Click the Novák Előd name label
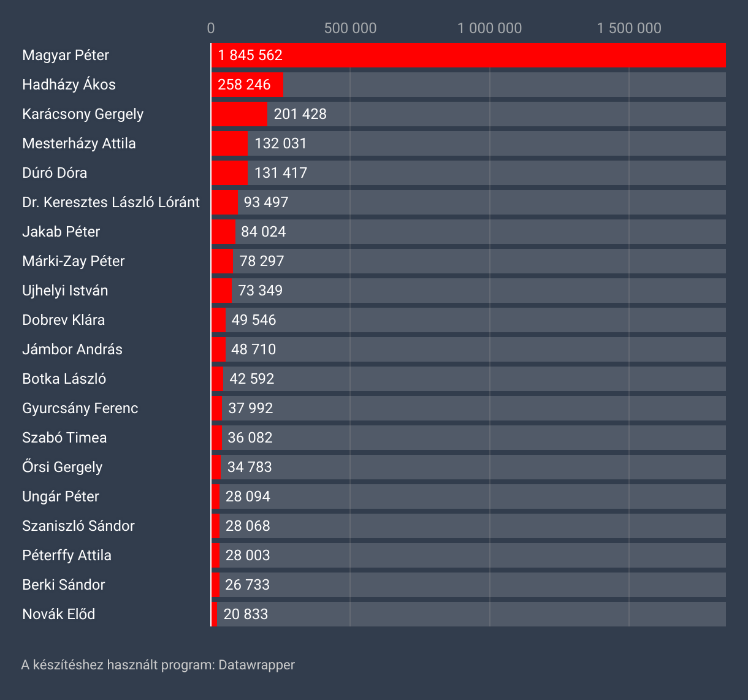Image resolution: width=748 pixels, height=700 pixels. [59, 614]
